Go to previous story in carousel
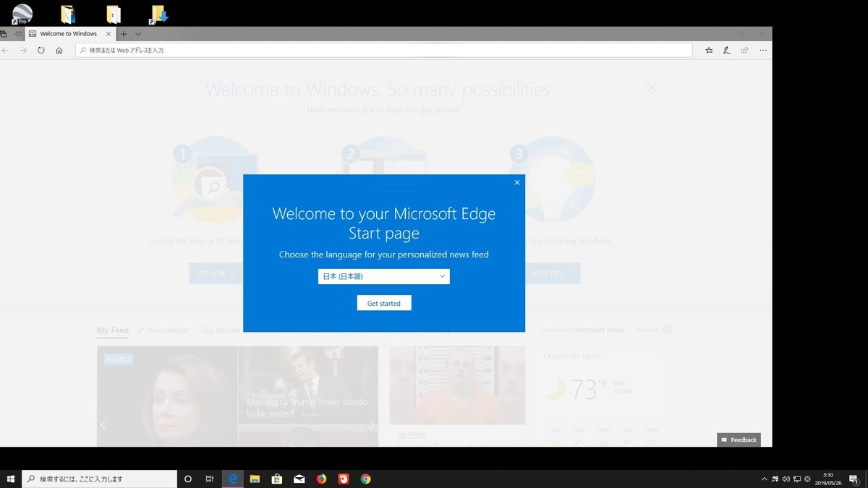This screenshot has height=488, width=868. click(103, 425)
